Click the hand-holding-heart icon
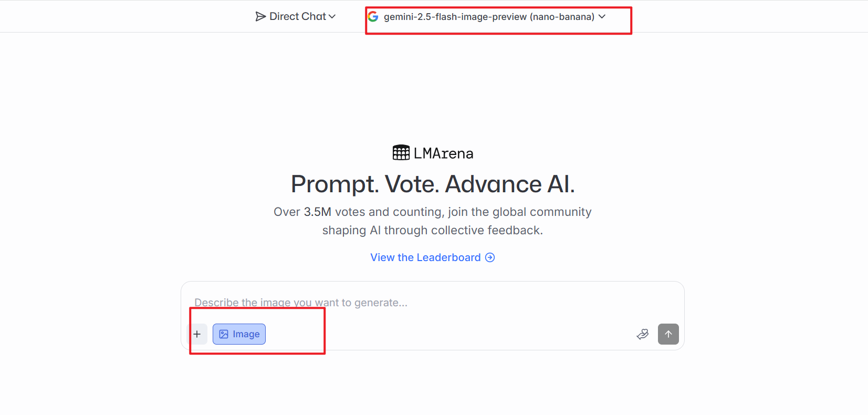Image resolution: width=868 pixels, height=415 pixels. (643, 334)
